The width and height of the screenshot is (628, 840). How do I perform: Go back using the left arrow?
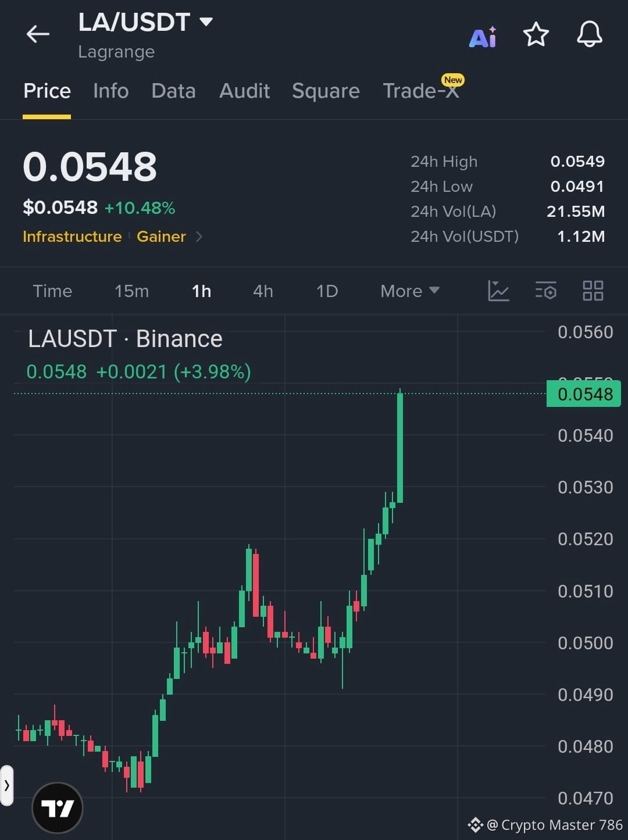click(38, 34)
